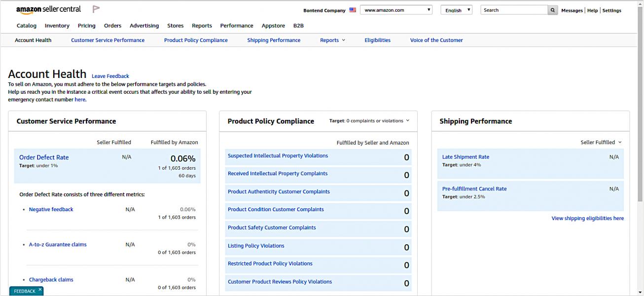Open Listing Policy Violations

256,246
